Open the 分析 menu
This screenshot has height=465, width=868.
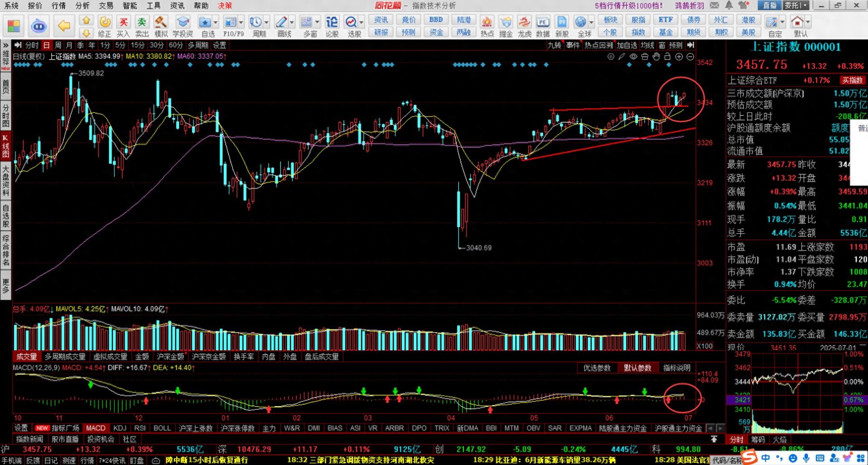pos(82,5)
